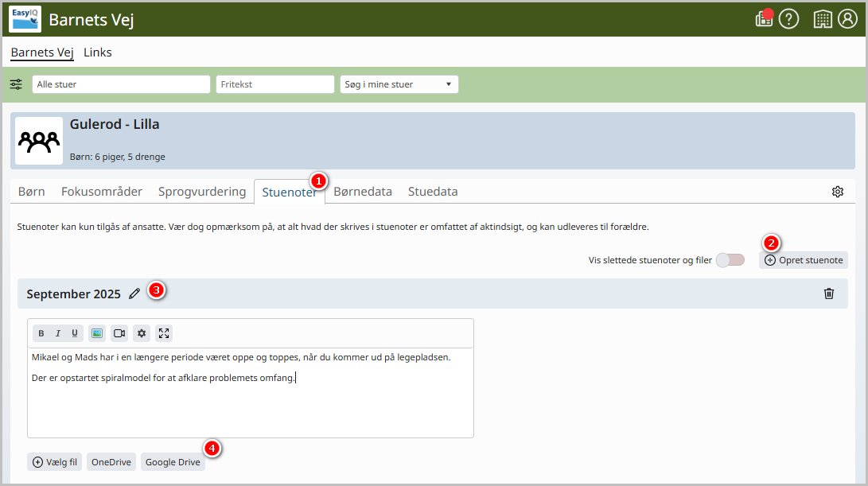Expand the Søg i mine stuer dropdown

point(399,84)
